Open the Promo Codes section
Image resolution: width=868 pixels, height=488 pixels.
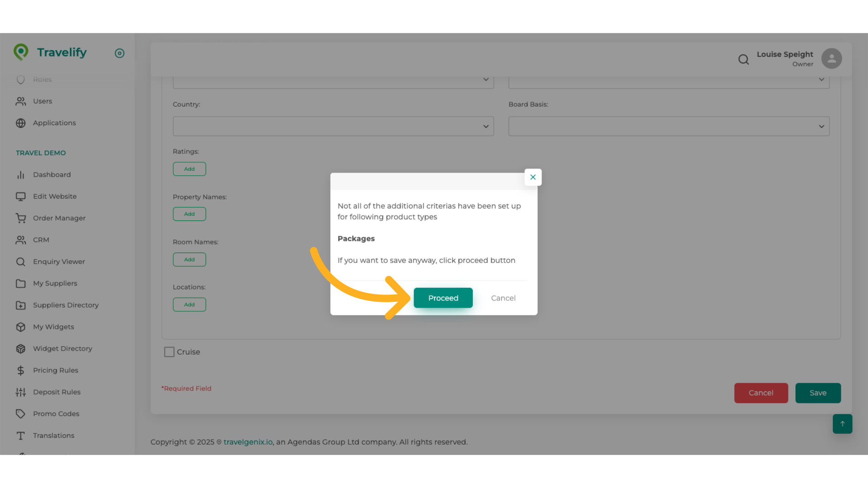click(x=56, y=413)
